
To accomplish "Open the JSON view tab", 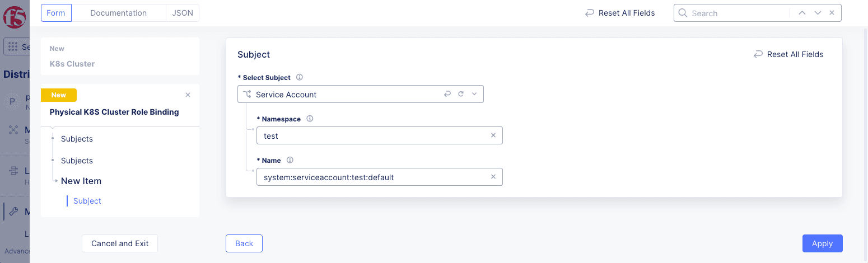I will [x=183, y=13].
